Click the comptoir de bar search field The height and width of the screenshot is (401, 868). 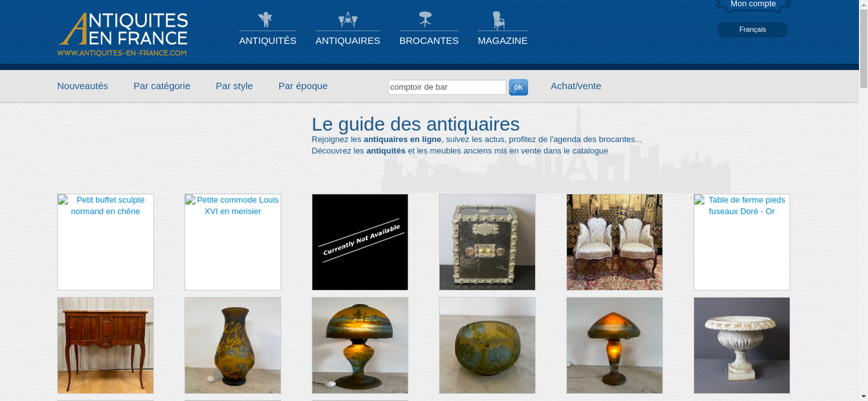point(447,87)
